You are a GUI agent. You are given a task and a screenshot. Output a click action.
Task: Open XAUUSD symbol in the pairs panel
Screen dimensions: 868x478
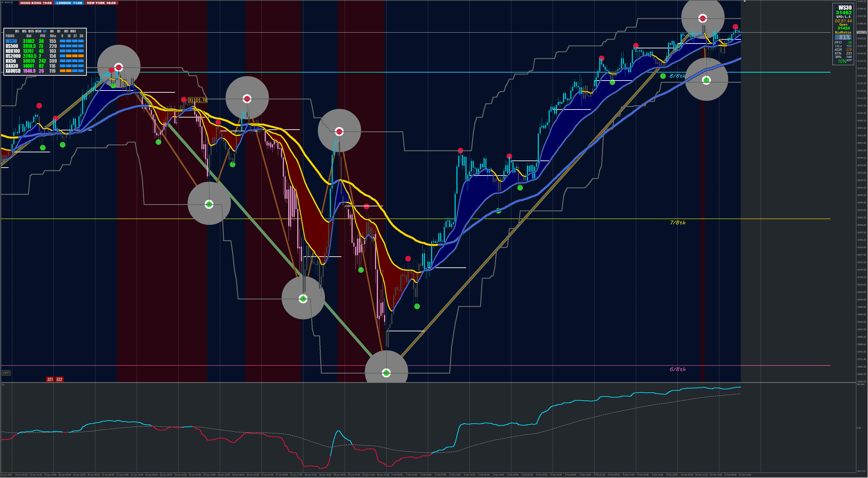pyautogui.click(x=13, y=71)
